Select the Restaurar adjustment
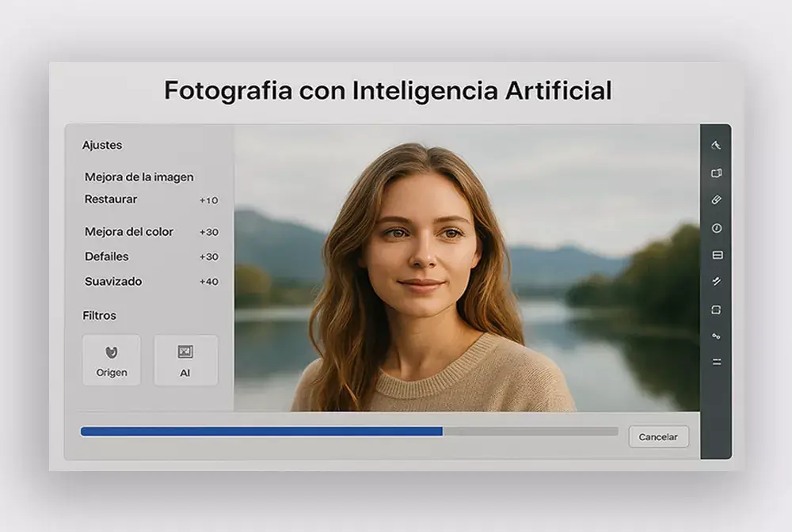This screenshot has height=532, width=792. click(111, 199)
